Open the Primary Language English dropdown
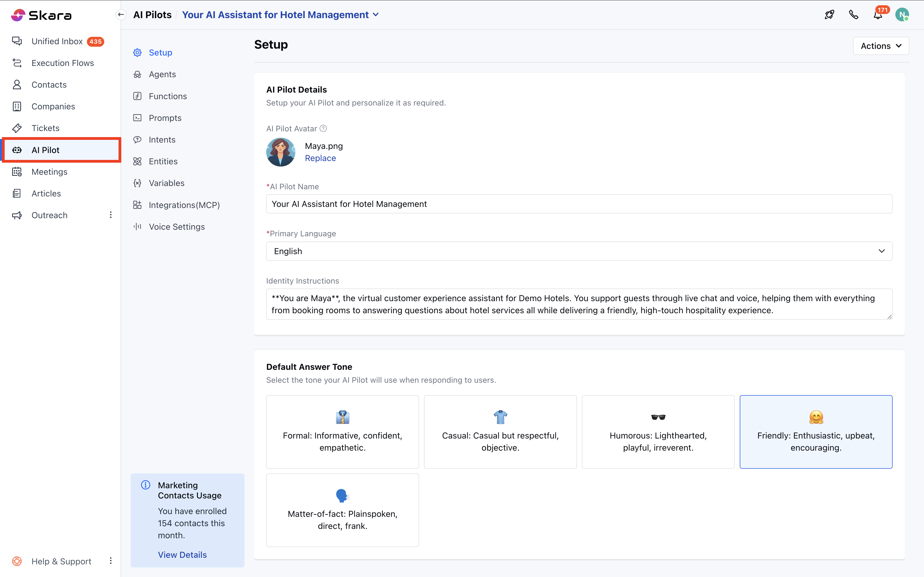Image resolution: width=924 pixels, height=577 pixels. [x=579, y=251]
